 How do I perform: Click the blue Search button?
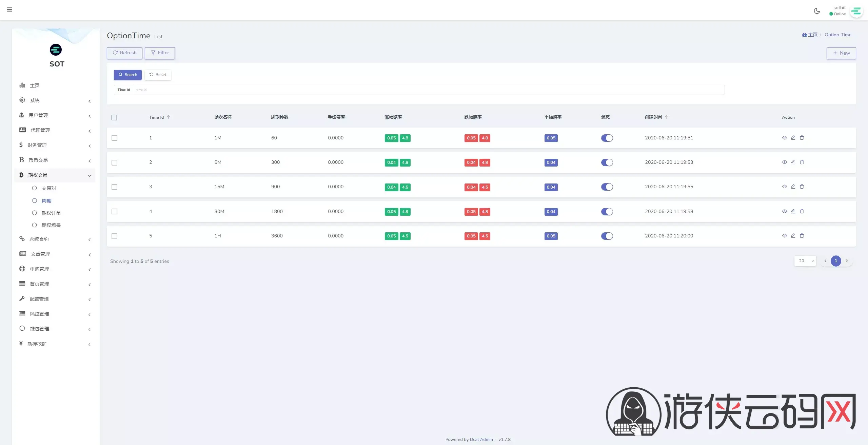click(x=127, y=75)
